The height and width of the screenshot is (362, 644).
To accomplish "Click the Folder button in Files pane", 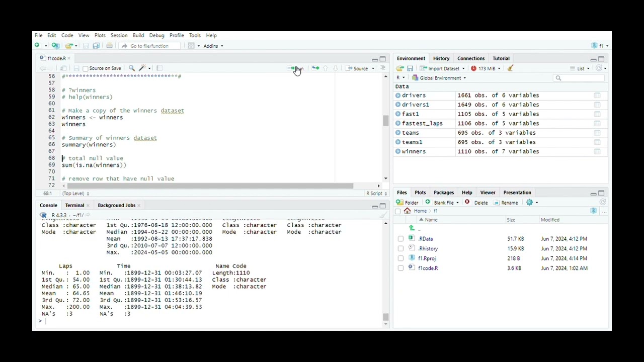I will click(408, 203).
